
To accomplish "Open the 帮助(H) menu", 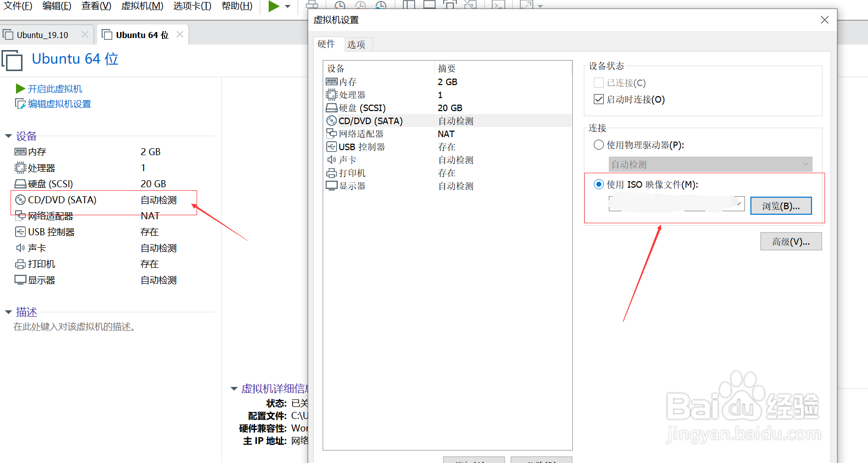I will click(x=237, y=6).
